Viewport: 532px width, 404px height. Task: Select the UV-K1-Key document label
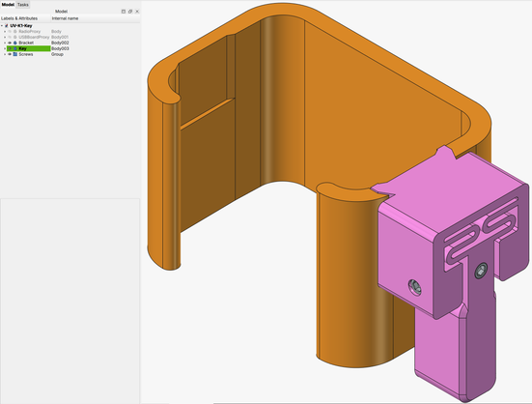(21, 26)
